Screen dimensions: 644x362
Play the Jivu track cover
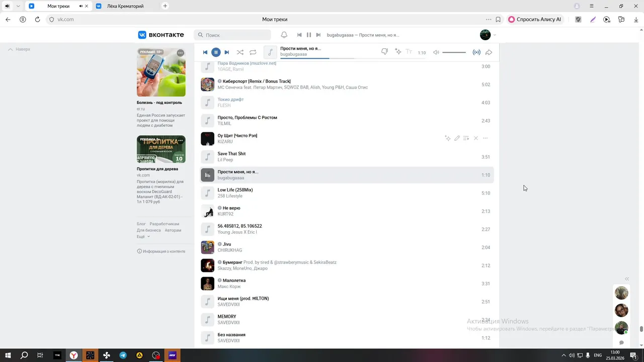(207, 247)
